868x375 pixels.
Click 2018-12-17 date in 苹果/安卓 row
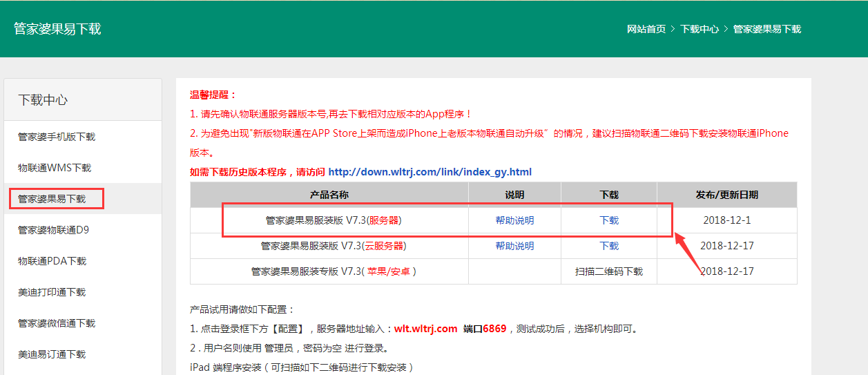(x=726, y=271)
